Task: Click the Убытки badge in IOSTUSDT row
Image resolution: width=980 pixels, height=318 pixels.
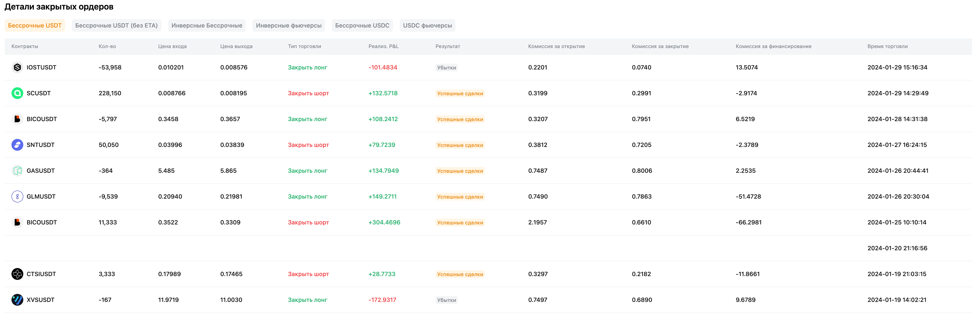Action: point(446,68)
